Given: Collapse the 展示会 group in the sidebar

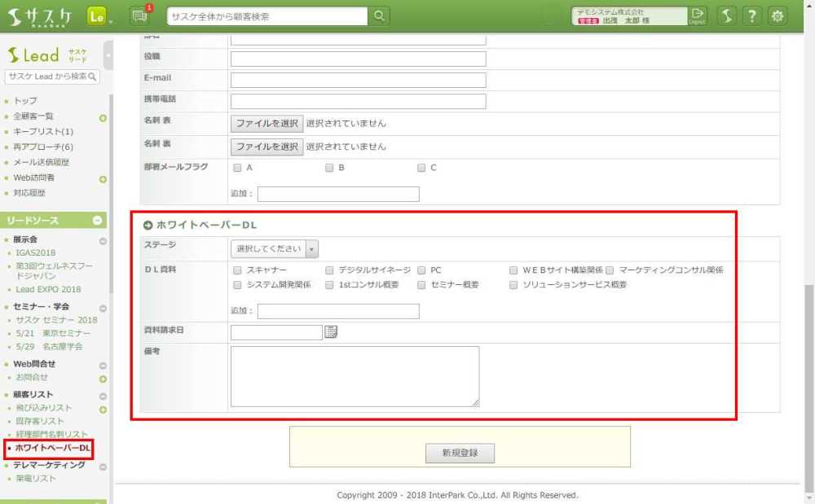Looking at the screenshot, I should (x=103, y=240).
